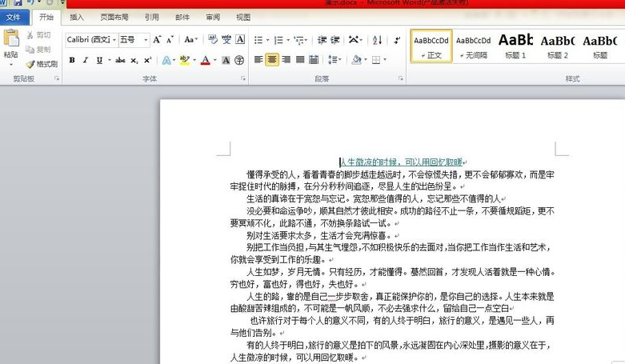The image size is (625, 364).
Task: Open the Font dialog launcher
Action: [x=242, y=79]
